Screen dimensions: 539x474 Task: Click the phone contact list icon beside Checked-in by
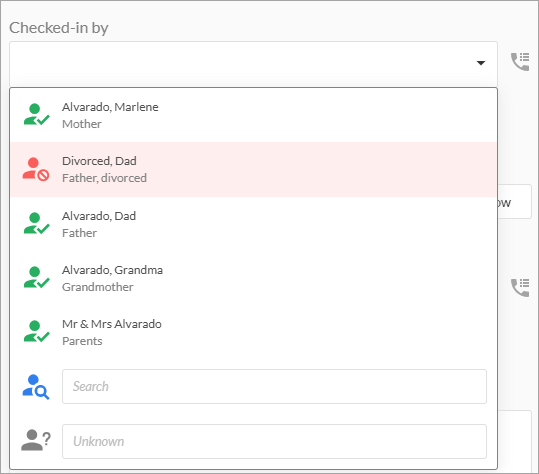pyautogui.click(x=520, y=62)
